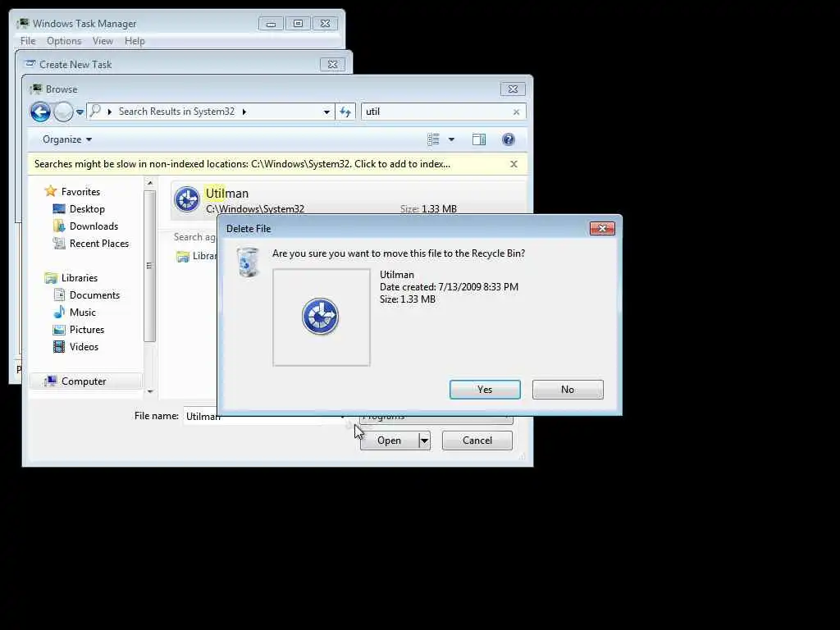Click the navigation pane scrollbar thumb
Viewport: 840px width, 630px height.
point(150,266)
